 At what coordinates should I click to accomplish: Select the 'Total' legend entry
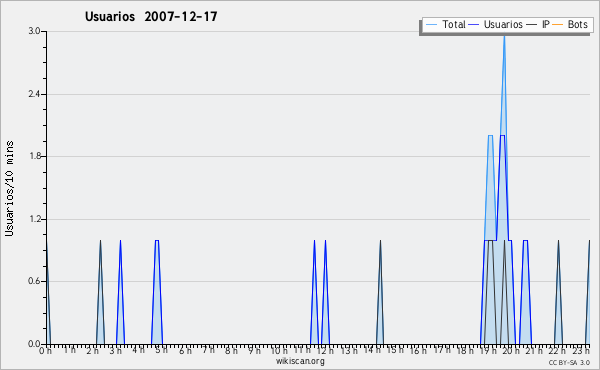[453, 24]
